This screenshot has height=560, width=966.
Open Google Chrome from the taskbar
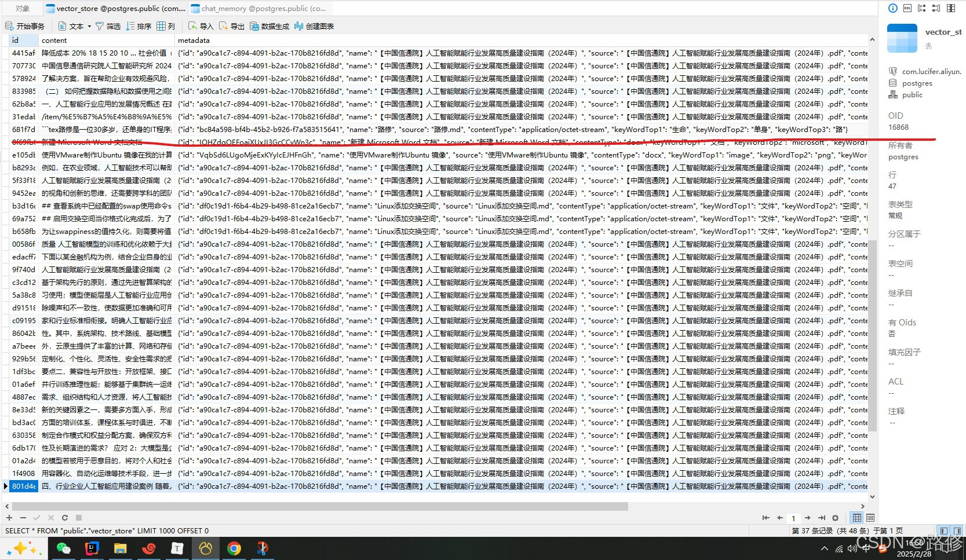tap(234, 548)
